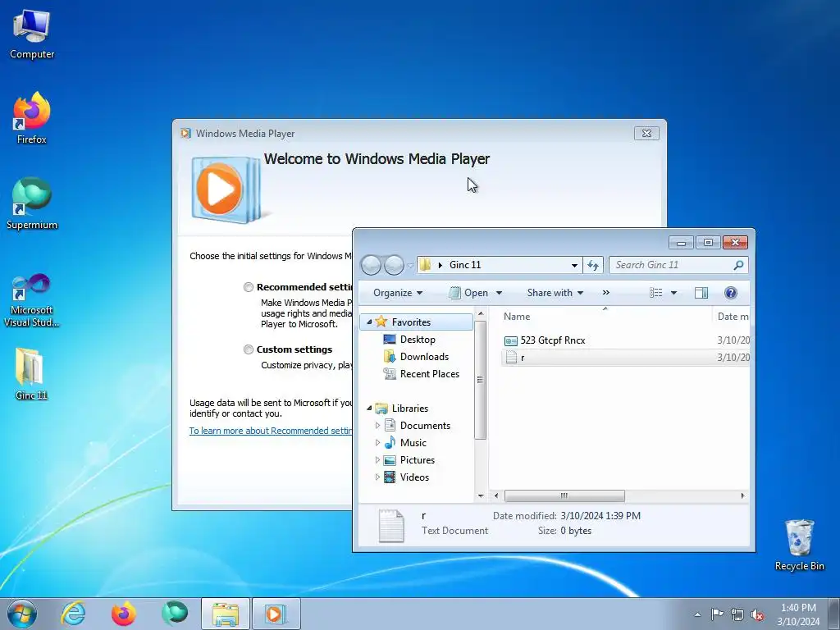The height and width of the screenshot is (630, 840).
Task: Click the navigation pane vertical scrollbar
Action: 481,379
